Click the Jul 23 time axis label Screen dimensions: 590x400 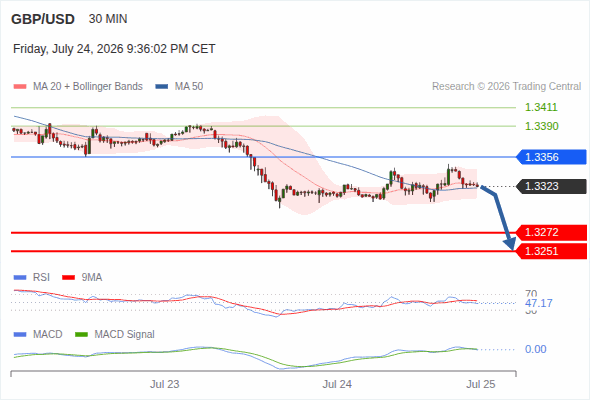(x=164, y=384)
